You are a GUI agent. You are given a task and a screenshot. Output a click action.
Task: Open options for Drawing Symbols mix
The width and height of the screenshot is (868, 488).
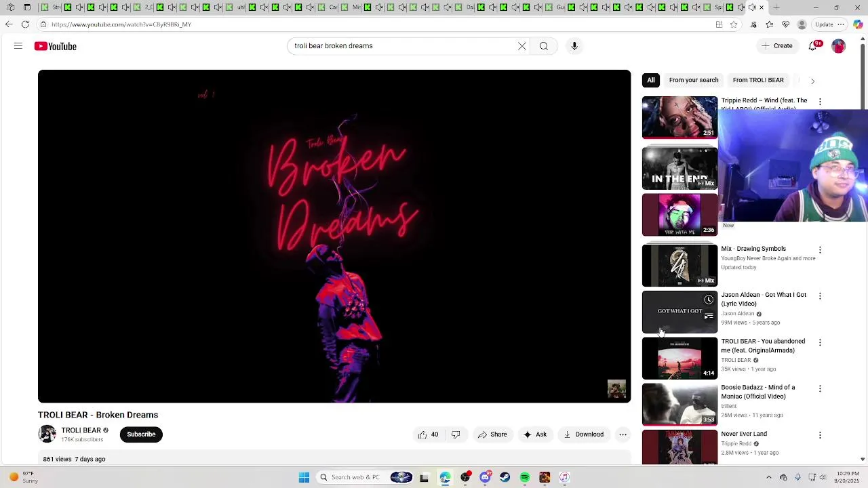[820, 250]
